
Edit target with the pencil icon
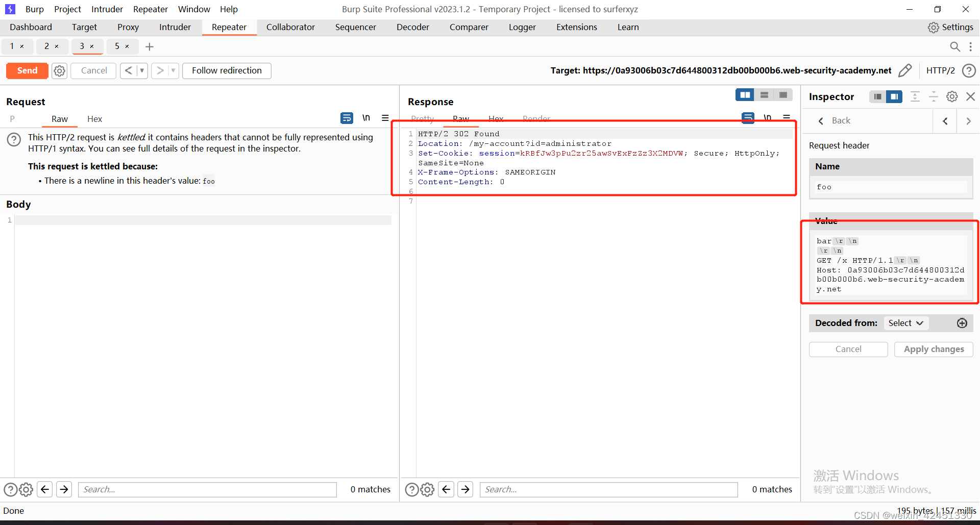(905, 70)
